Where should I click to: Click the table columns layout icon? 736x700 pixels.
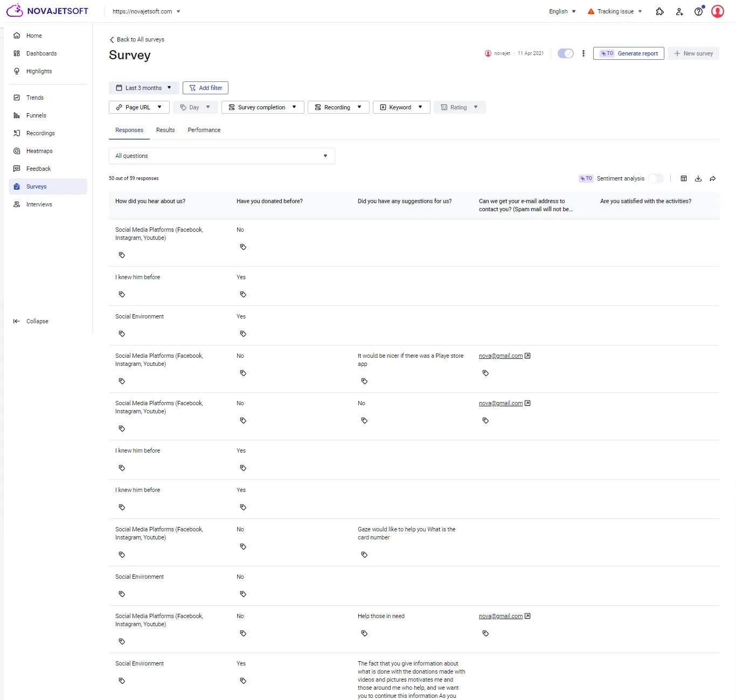[x=684, y=178]
